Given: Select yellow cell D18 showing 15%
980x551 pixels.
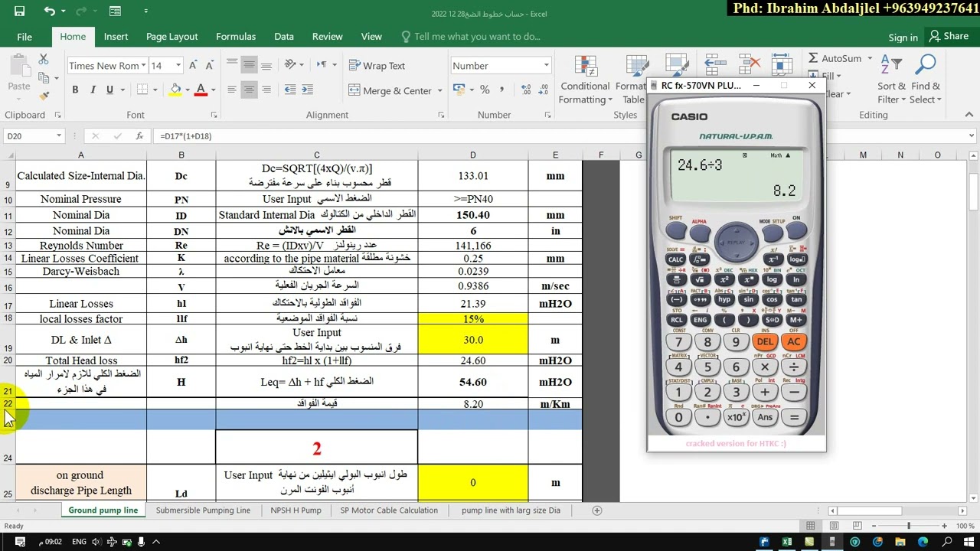Looking at the screenshot, I should 472,319.
